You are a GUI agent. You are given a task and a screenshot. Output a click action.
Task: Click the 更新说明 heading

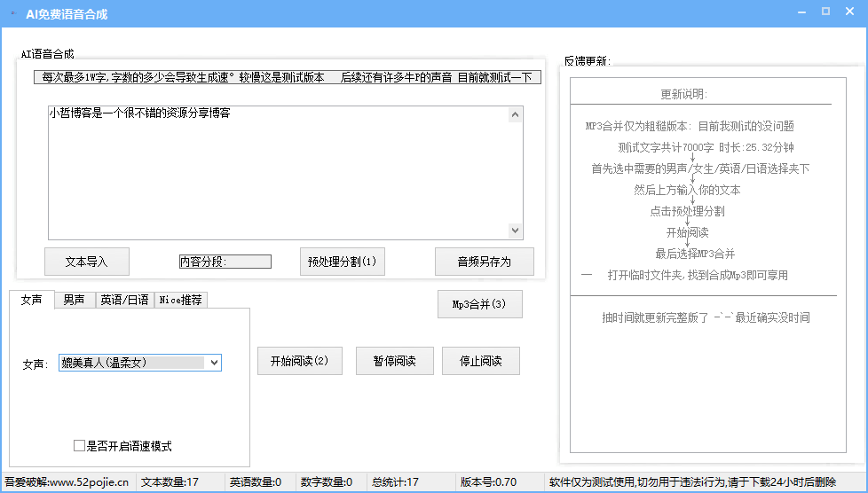[683, 94]
